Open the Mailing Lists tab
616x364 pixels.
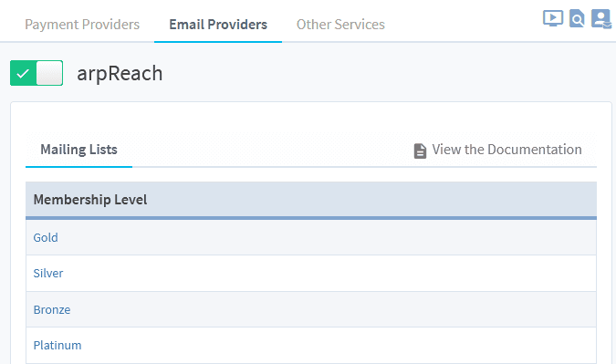(79, 150)
